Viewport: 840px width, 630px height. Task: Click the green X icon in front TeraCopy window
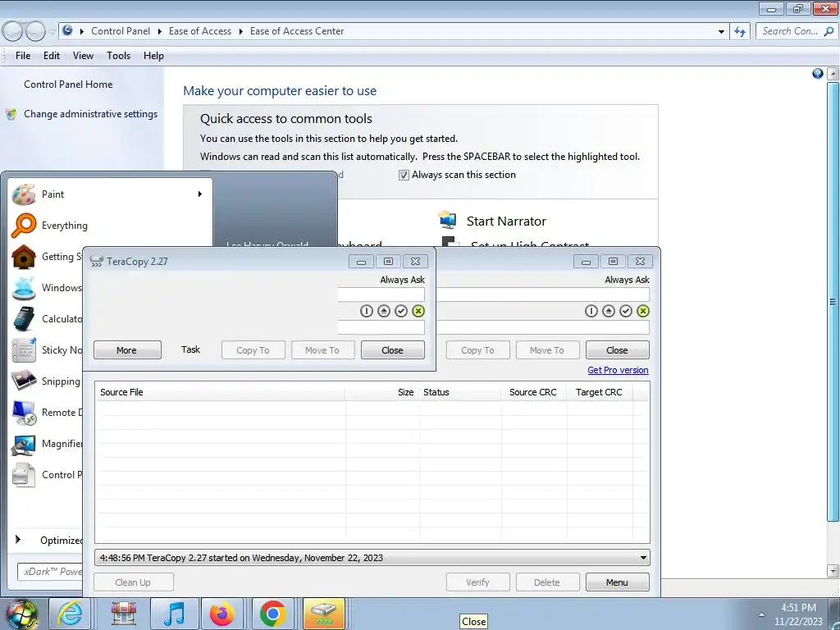coord(418,311)
